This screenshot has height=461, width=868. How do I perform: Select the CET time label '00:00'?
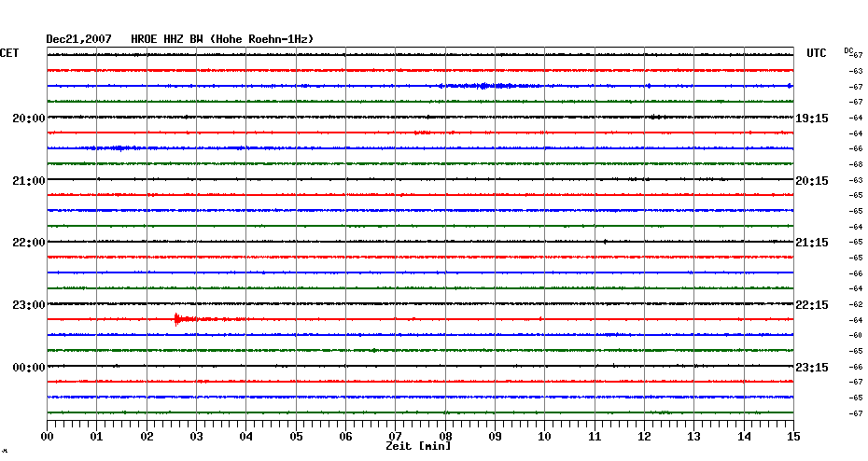tap(29, 368)
